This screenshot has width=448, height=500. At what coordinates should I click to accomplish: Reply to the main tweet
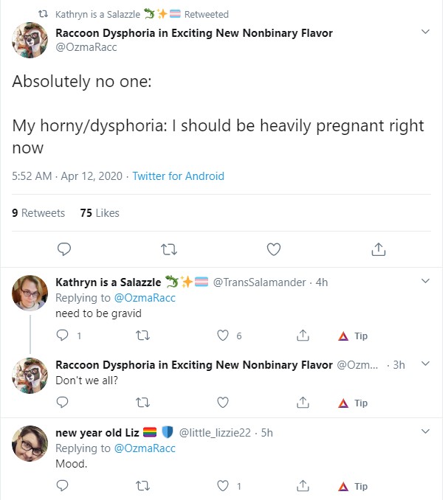pos(63,249)
